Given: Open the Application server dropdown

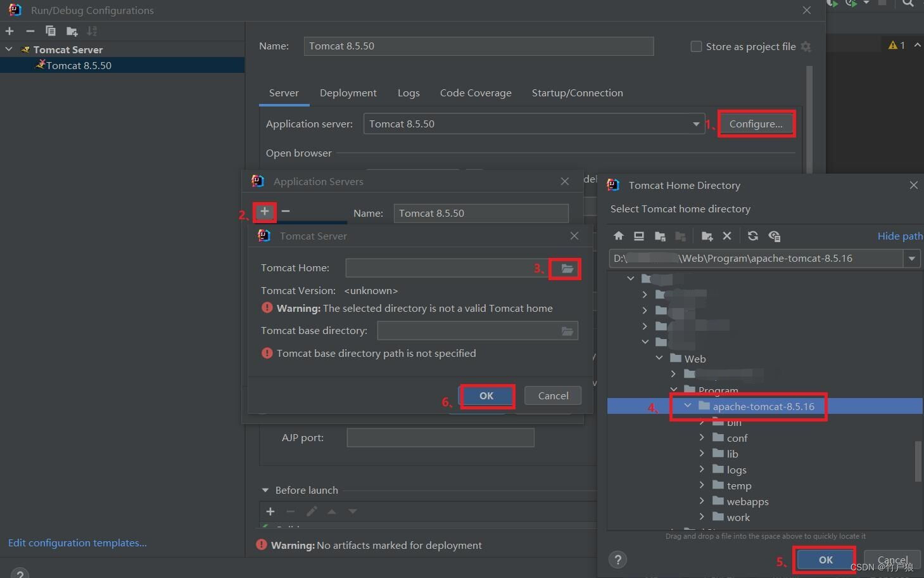Looking at the screenshot, I should pos(696,124).
